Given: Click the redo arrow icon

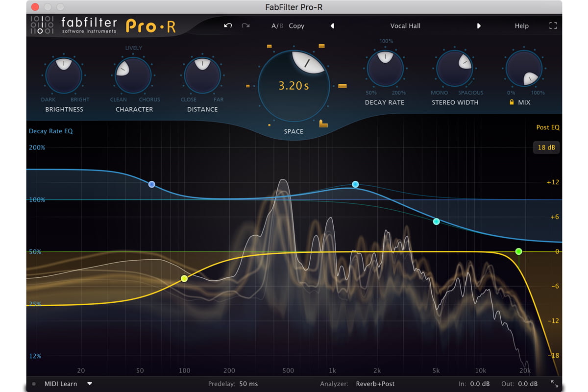Looking at the screenshot, I should click(245, 25).
